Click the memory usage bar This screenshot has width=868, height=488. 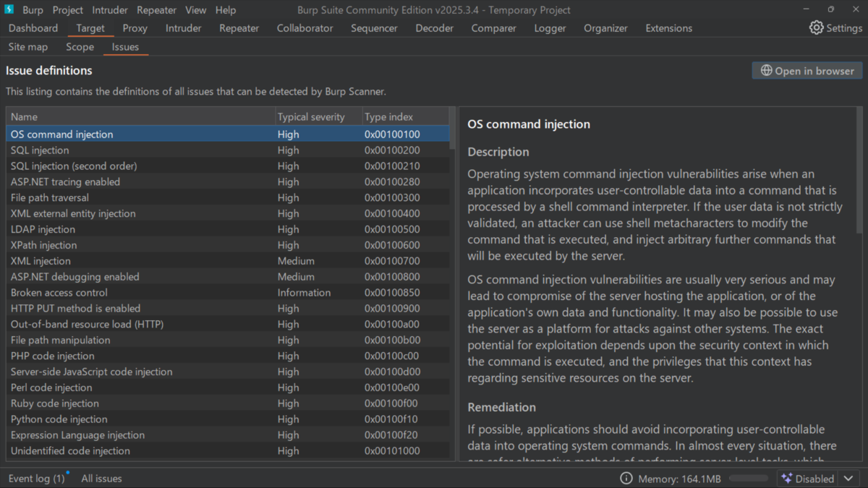tap(749, 479)
